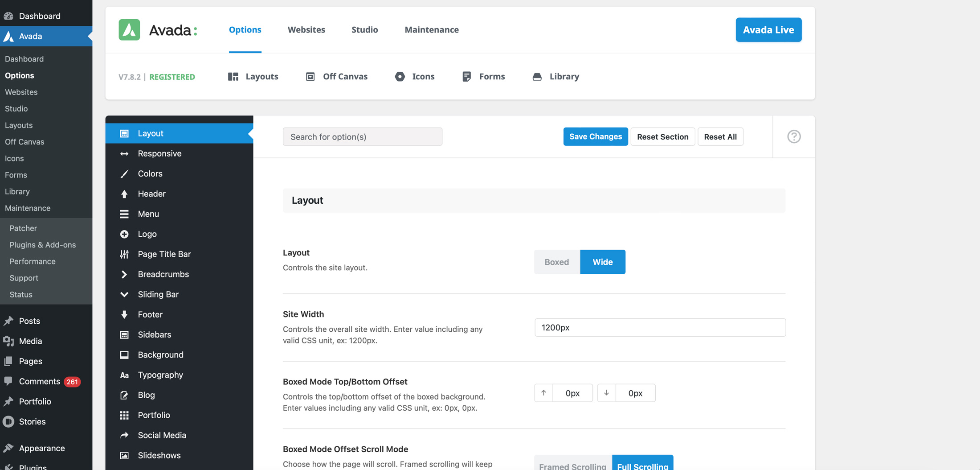Image resolution: width=980 pixels, height=470 pixels.
Task: Open the Websites tab
Action: [x=306, y=29]
